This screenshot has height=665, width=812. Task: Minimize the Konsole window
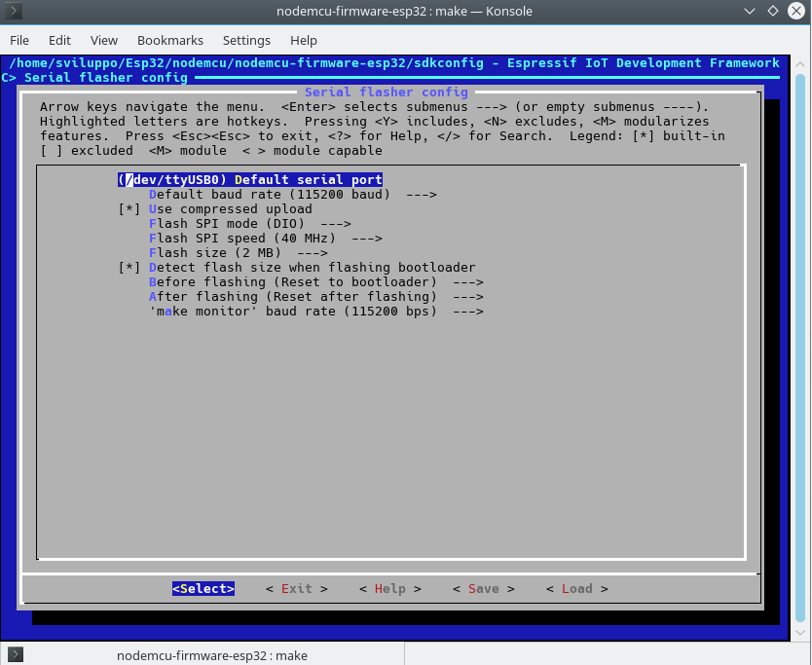tap(748, 12)
